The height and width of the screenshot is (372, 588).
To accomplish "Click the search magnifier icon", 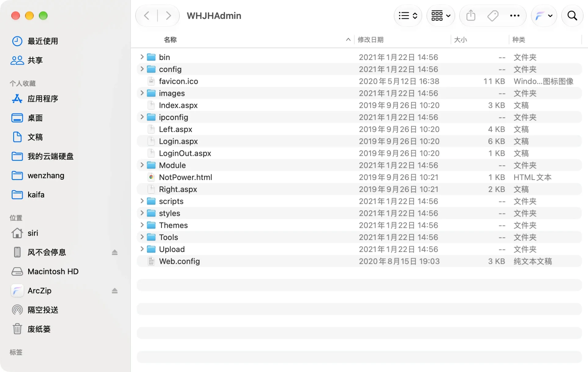I will 572,16.
